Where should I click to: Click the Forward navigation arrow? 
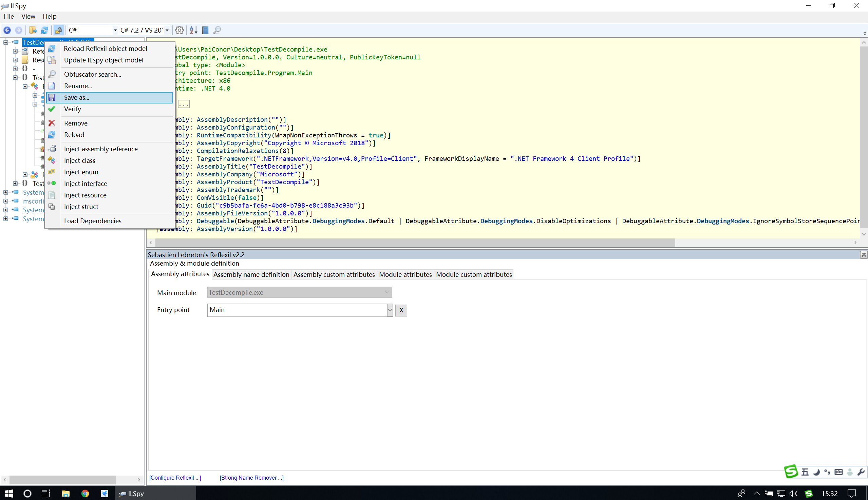19,30
